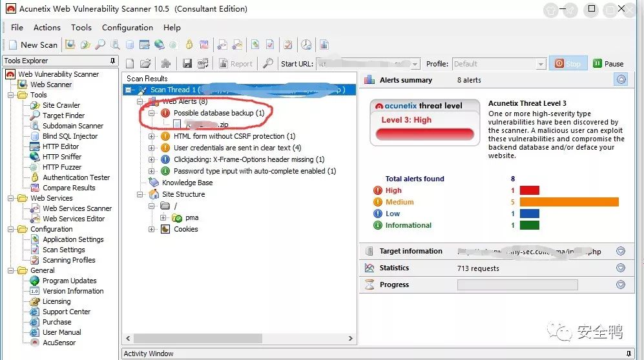Screen dimensions: 644x360
Task: Expand the pma folder in Site Structure
Action: pyautogui.click(x=163, y=217)
